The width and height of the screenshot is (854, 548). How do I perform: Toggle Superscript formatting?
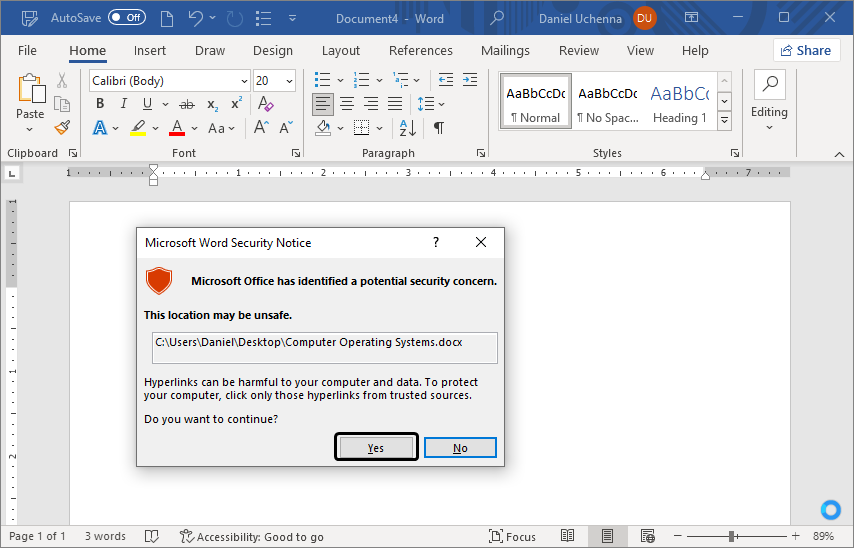(236, 103)
